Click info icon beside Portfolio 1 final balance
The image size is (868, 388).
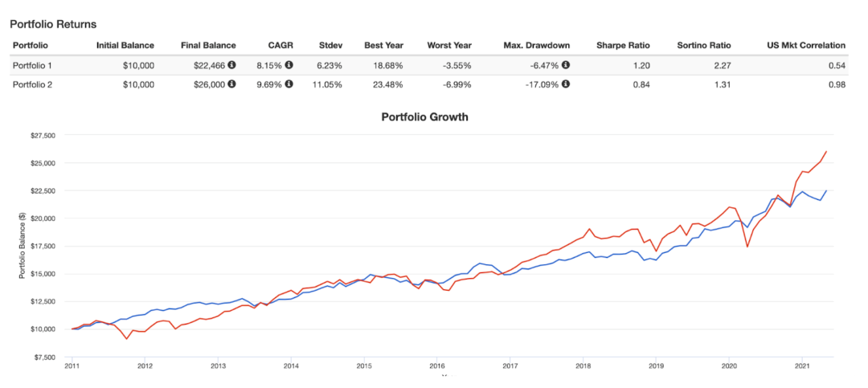point(232,65)
